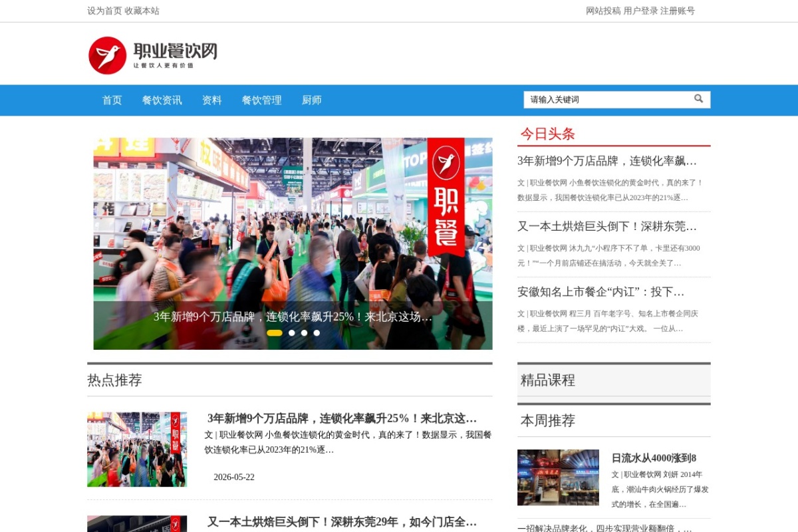Click excerpt text mentioning 沐九九 小程序下不了单

pyautogui.click(x=608, y=255)
